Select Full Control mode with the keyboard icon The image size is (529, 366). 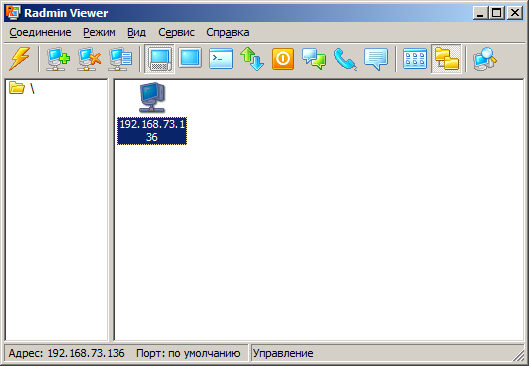click(x=159, y=59)
